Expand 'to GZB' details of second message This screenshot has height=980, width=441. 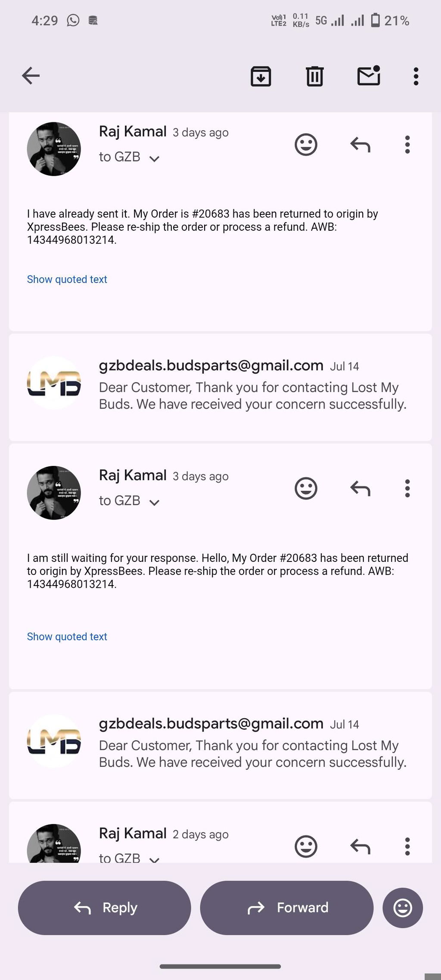click(x=129, y=501)
